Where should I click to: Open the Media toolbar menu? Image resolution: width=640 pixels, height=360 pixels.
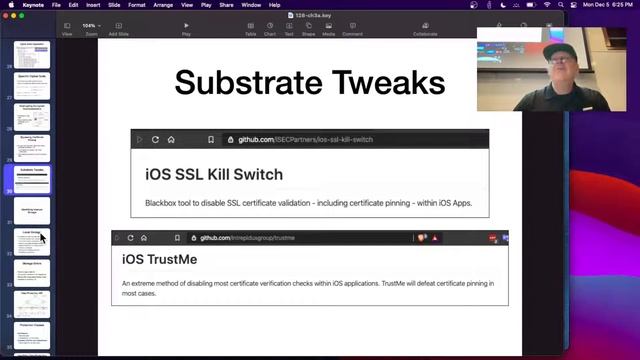pos(329,29)
